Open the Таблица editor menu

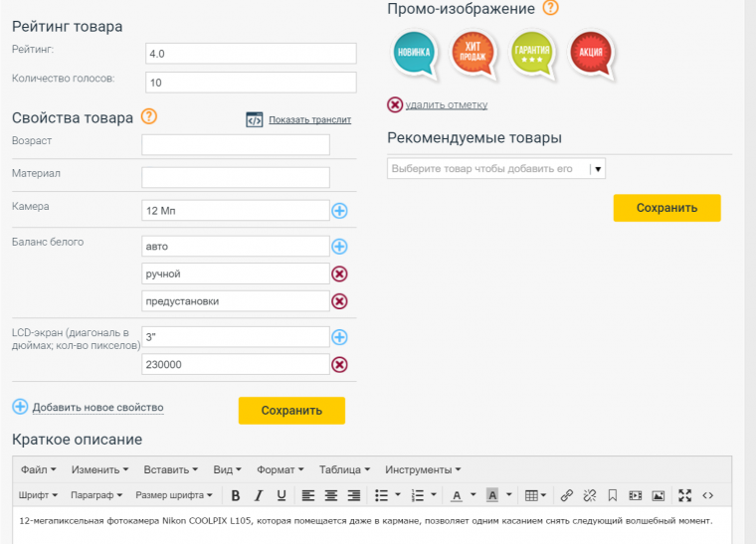point(344,469)
